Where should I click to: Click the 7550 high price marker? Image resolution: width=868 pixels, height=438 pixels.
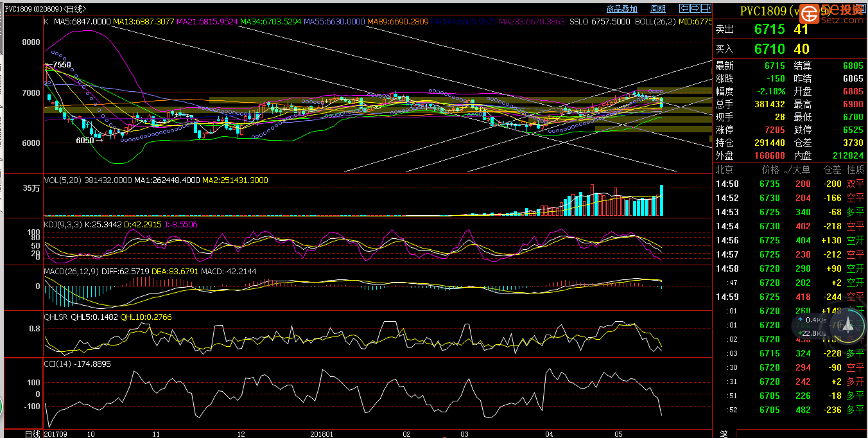[62, 65]
